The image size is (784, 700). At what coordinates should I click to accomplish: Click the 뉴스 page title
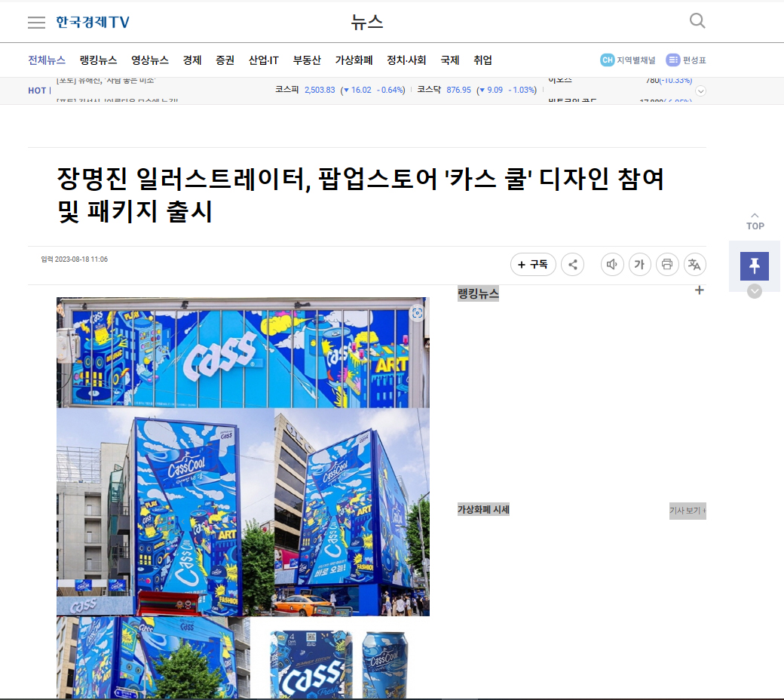tap(366, 23)
